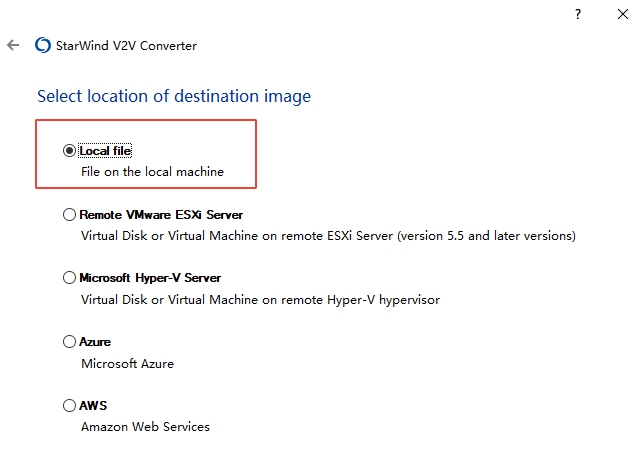
Task: Go back using the back arrow
Action: [x=13, y=45]
